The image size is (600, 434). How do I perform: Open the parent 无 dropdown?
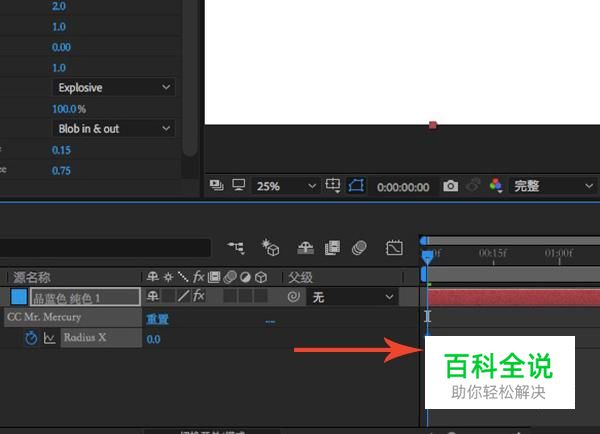click(x=352, y=297)
